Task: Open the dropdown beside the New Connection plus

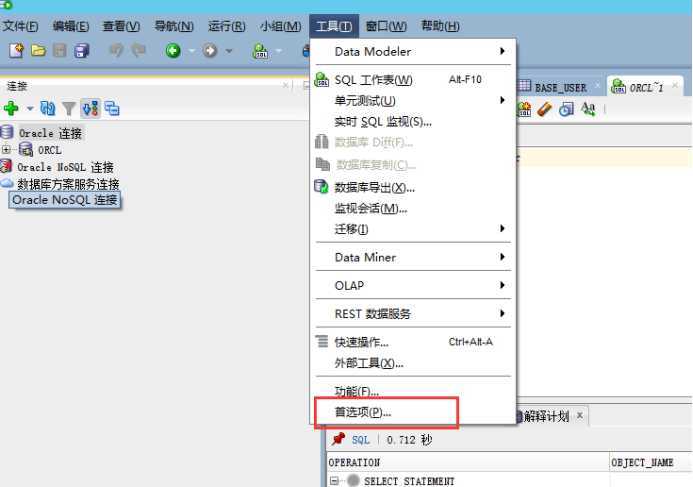Action: (x=30, y=108)
